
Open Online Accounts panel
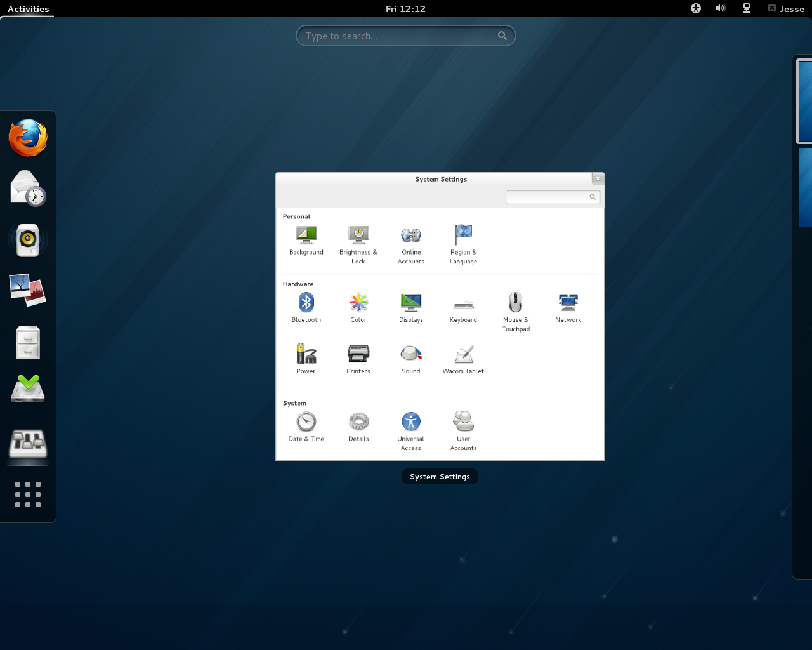411,245
